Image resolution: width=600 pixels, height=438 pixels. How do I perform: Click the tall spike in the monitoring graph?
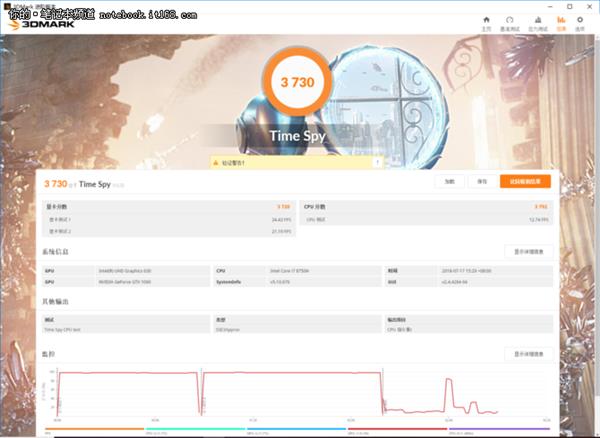click(448, 393)
